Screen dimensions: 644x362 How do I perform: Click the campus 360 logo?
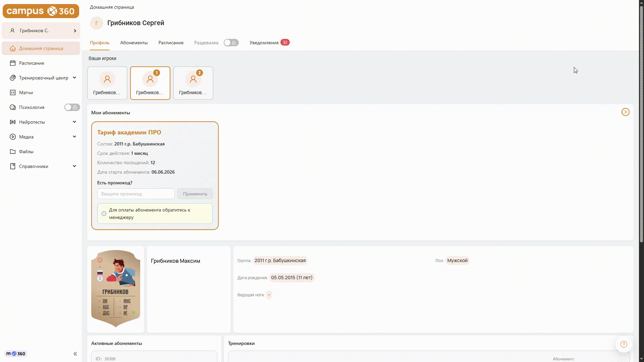tap(41, 11)
